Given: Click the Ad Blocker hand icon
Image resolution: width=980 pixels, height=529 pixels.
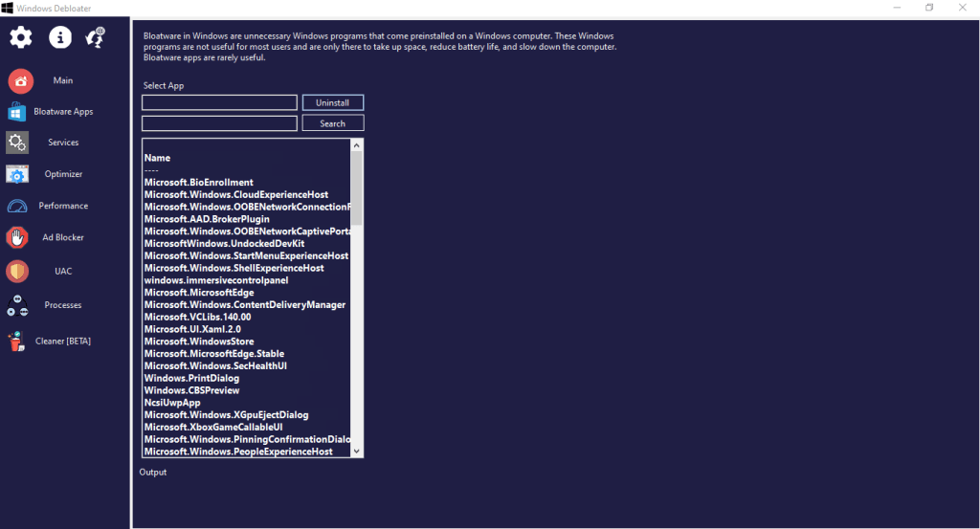Looking at the screenshot, I should pos(17,237).
